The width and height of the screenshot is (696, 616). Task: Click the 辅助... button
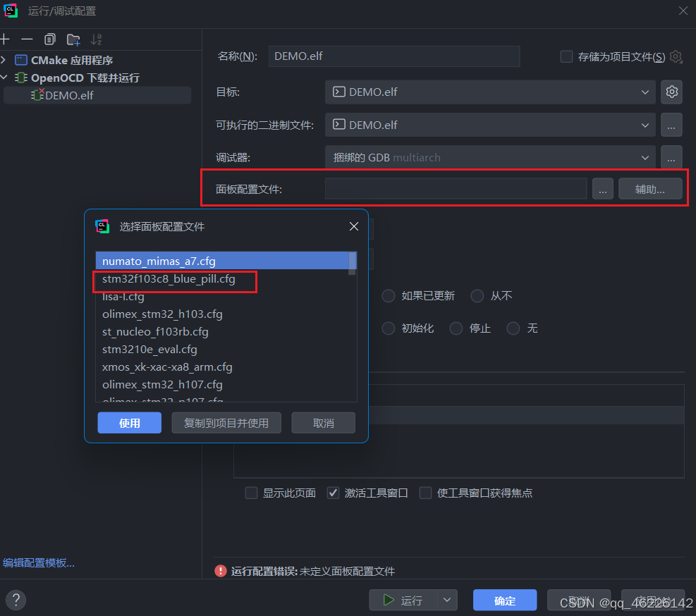point(650,189)
